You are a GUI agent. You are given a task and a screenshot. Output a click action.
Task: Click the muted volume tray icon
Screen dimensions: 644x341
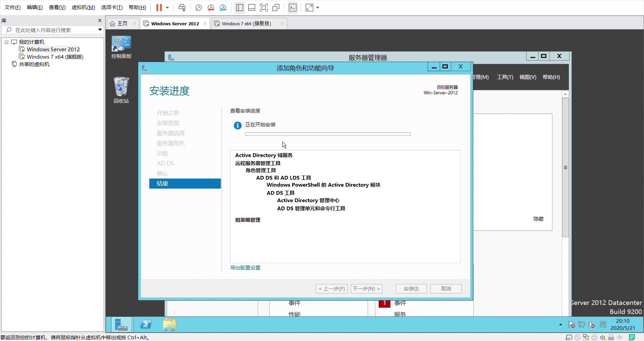coord(592,325)
